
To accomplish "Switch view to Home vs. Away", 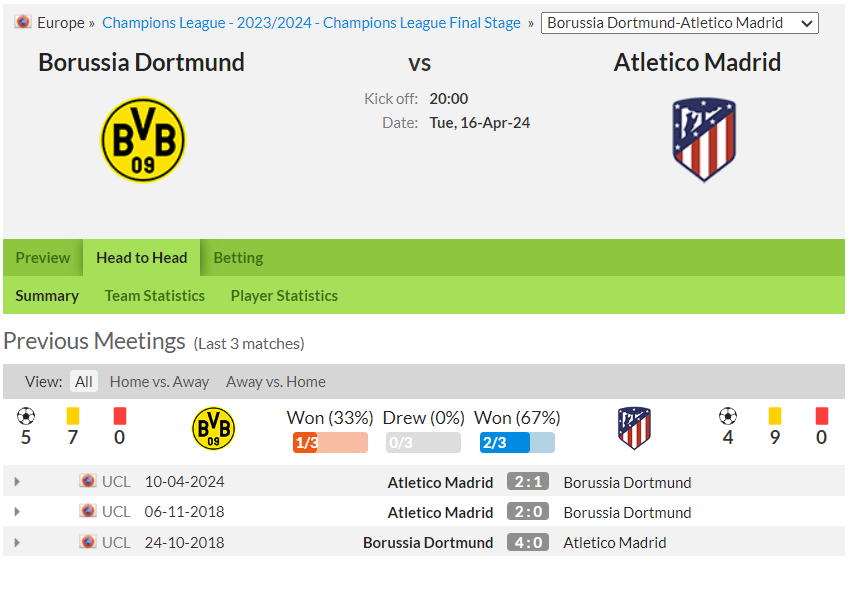I will [159, 382].
